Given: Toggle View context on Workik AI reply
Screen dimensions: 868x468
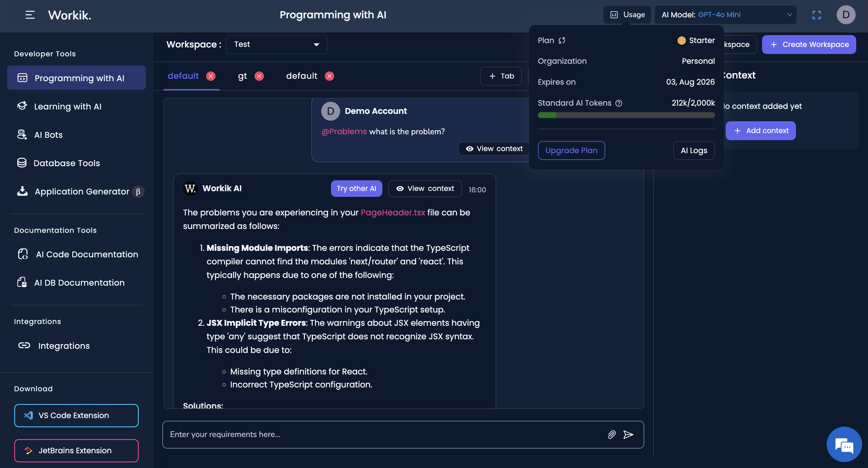Looking at the screenshot, I should 425,189.
